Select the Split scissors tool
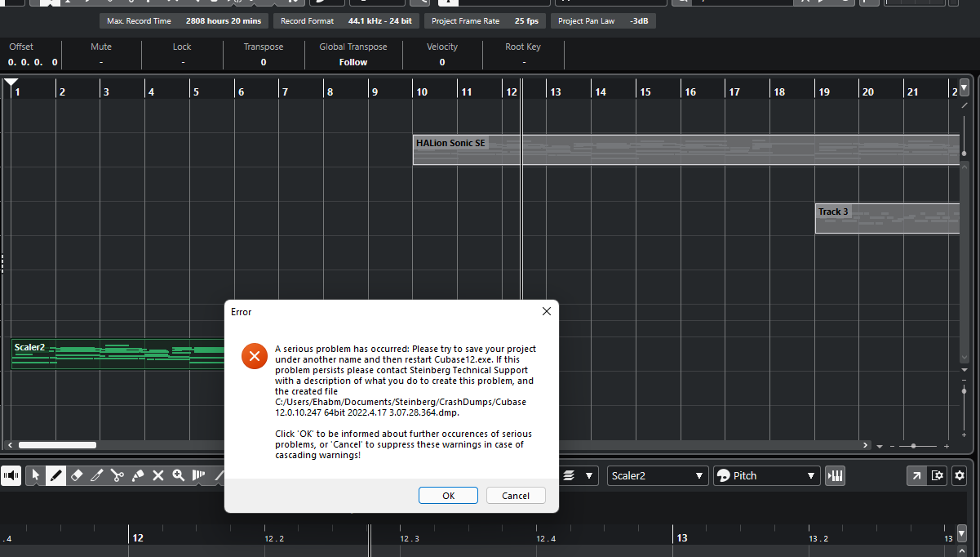This screenshot has width=980, height=557. pyautogui.click(x=118, y=475)
